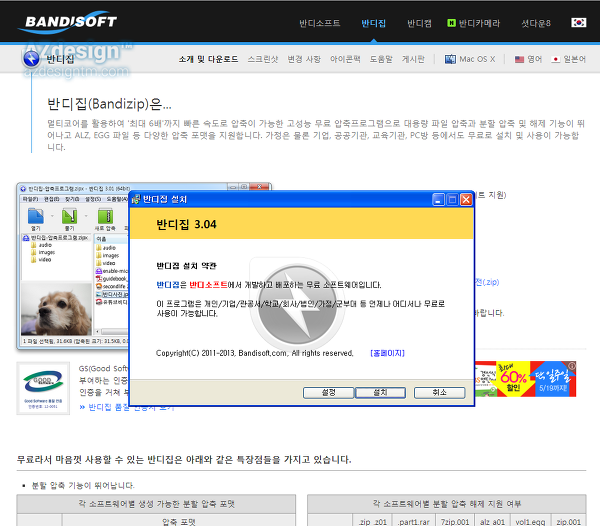
Task: Click the root archive tree node
Action: pyautogui.click(x=55, y=238)
